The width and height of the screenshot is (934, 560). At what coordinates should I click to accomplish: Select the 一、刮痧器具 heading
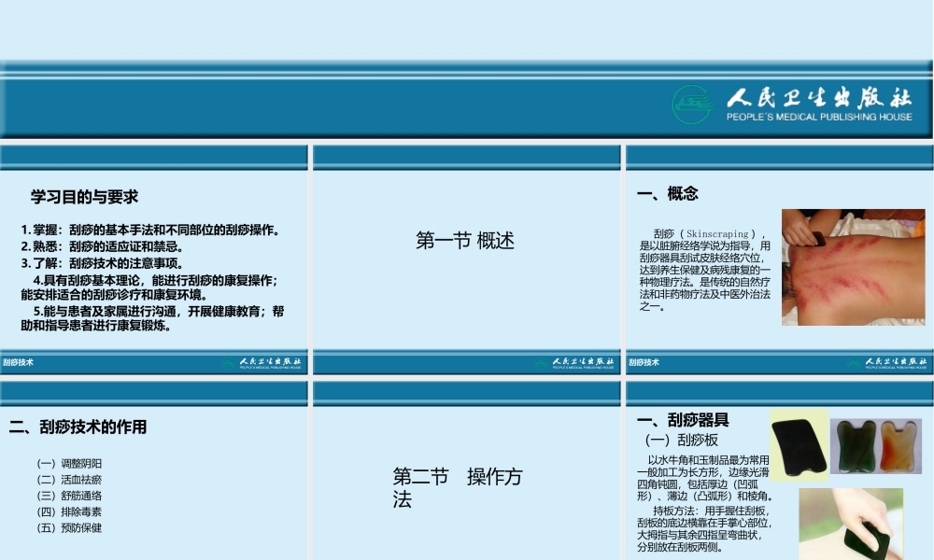coord(683,420)
